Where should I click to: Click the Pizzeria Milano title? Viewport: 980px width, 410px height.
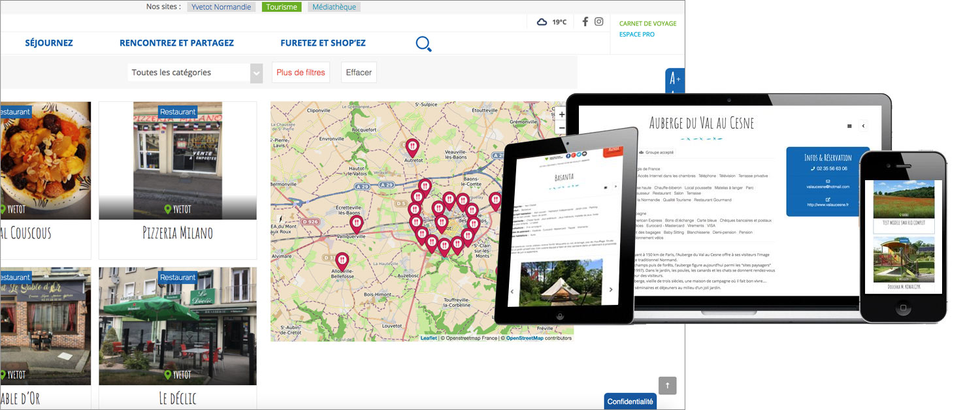tap(178, 233)
